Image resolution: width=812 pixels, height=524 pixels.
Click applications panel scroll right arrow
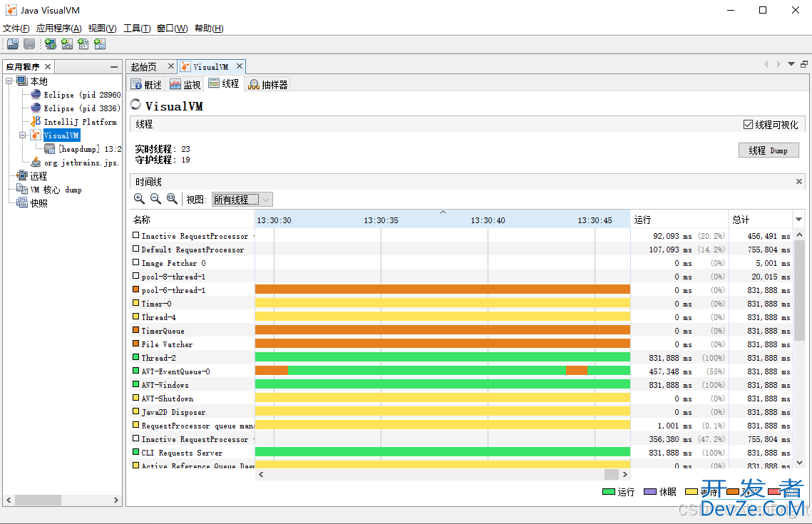click(116, 500)
